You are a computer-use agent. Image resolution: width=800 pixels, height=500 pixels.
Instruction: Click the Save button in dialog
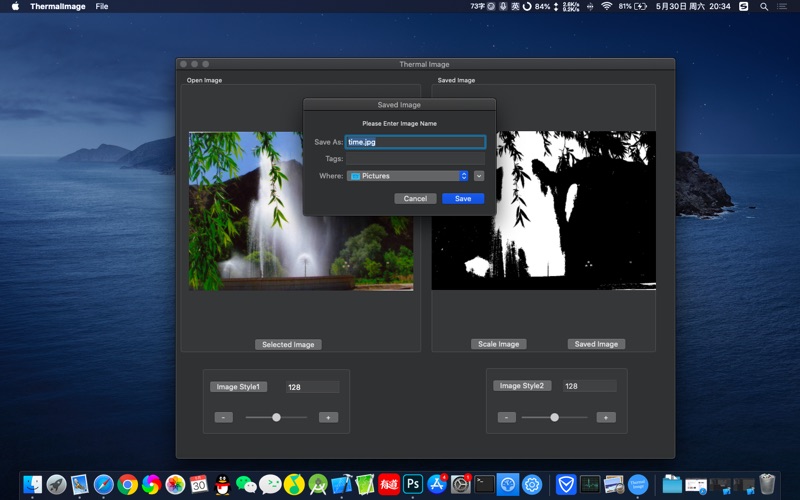(x=463, y=198)
